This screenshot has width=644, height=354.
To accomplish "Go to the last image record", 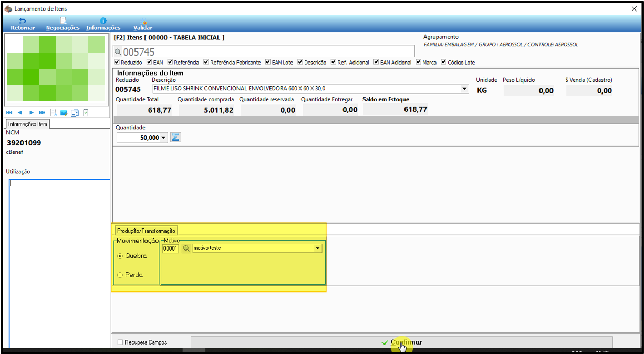I will tap(42, 112).
